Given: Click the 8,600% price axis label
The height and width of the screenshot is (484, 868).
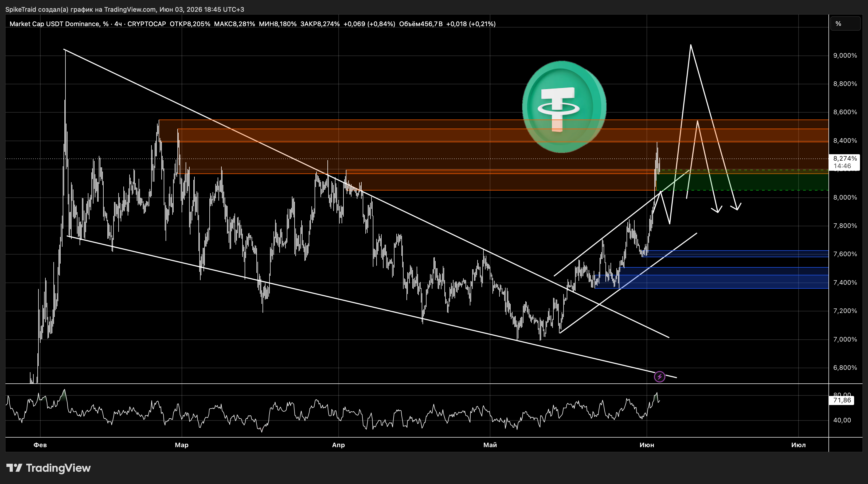Looking at the screenshot, I should [845, 112].
